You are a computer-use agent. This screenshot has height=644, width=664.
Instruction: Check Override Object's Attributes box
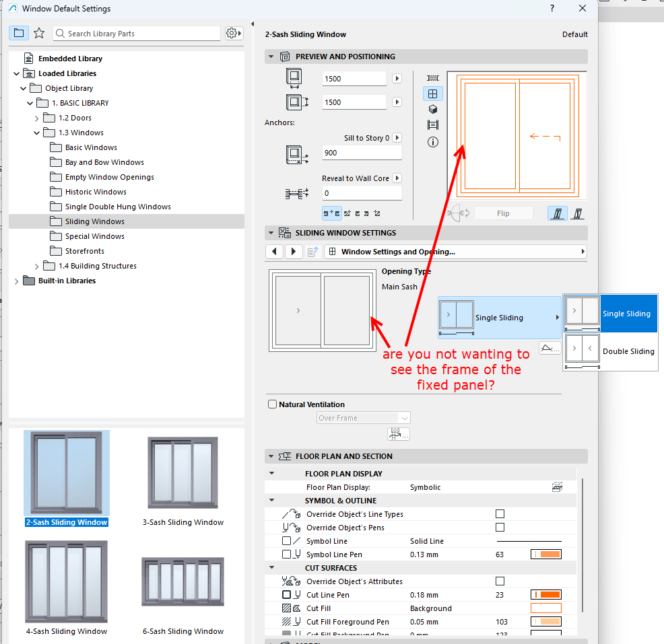click(500, 581)
